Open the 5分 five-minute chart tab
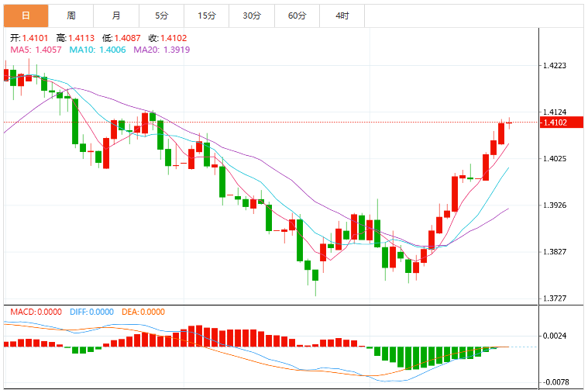 162,16
